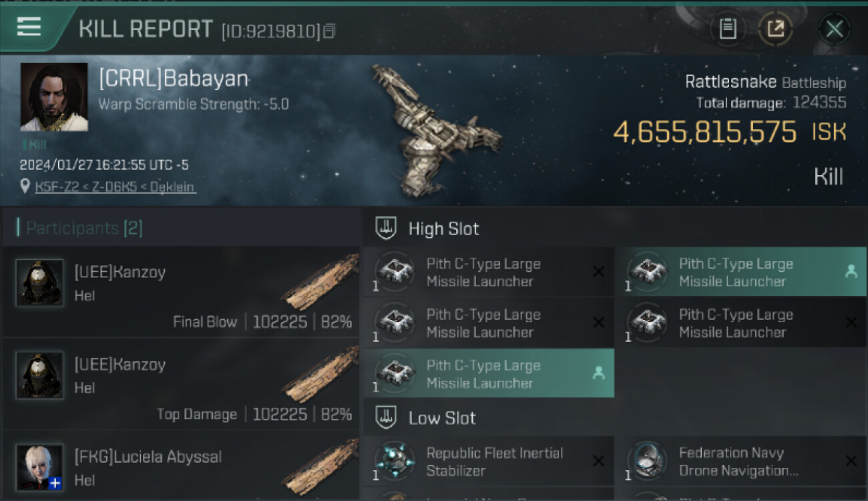Click the share kill report icon
The height and width of the screenshot is (501, 868).
pyautogui.click(x=776, y=29)
